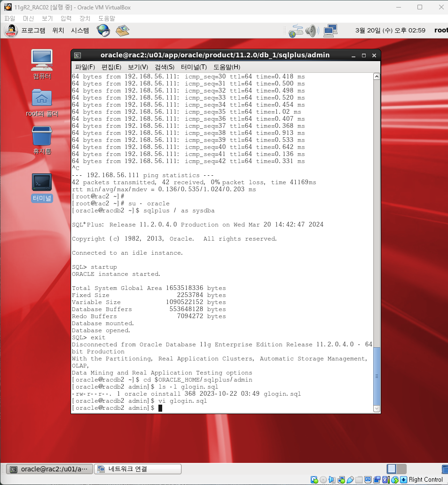Screen dimensions: 448x485
Task: Switch to oracle@rac2 terminal taskbar button
Action: 49,469
